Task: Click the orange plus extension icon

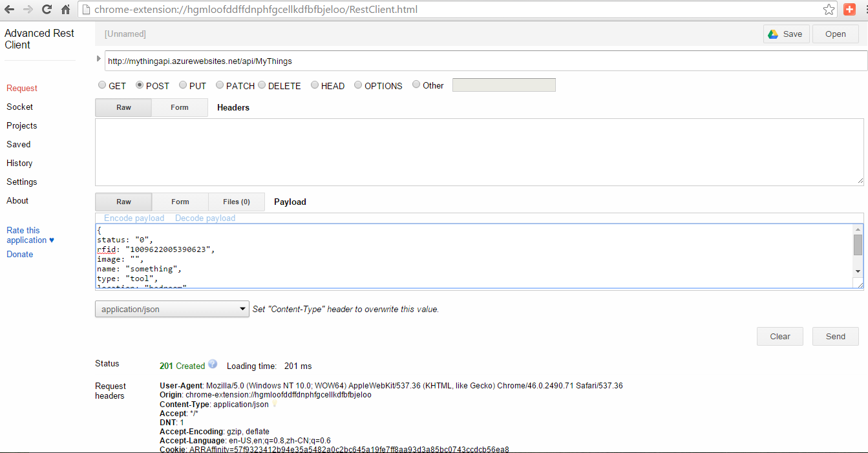Action: pos(849,10)
